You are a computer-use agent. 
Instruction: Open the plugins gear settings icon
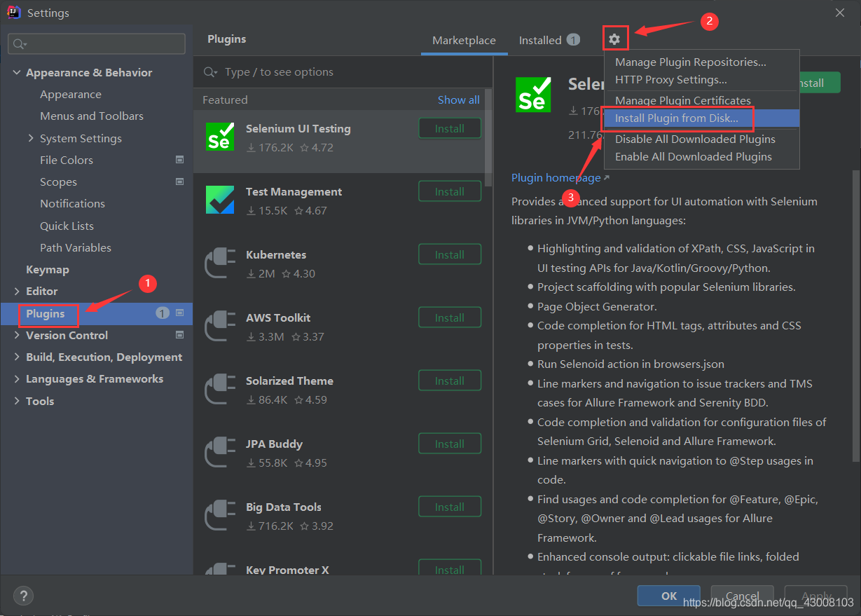[x=614, y=39]
